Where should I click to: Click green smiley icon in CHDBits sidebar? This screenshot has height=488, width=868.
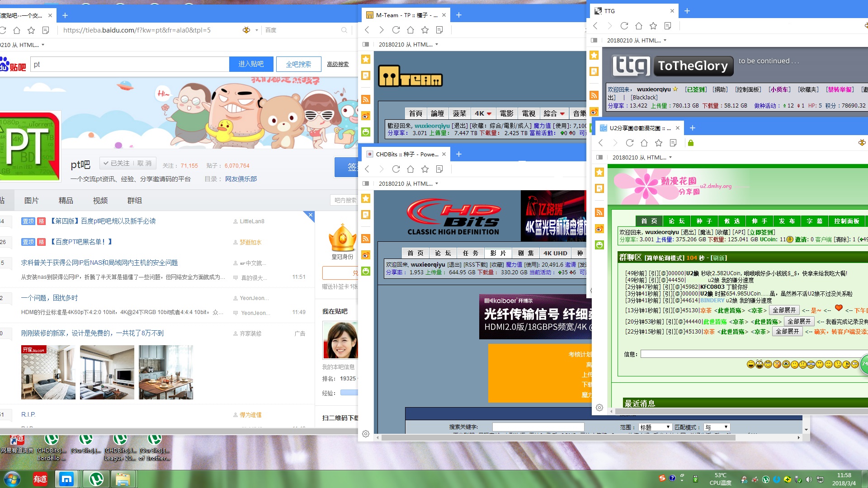coord(366,271)
